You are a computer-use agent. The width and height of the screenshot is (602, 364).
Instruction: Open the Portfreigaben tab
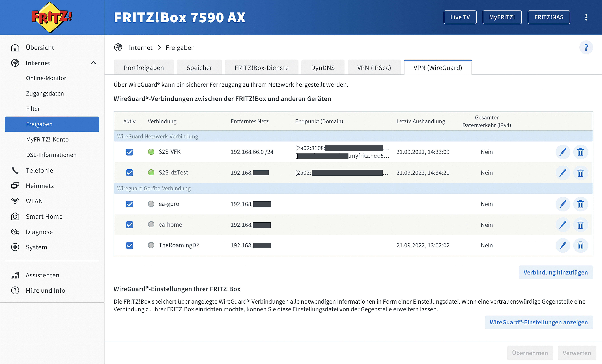pyautogui.click(x=144, y=68)
